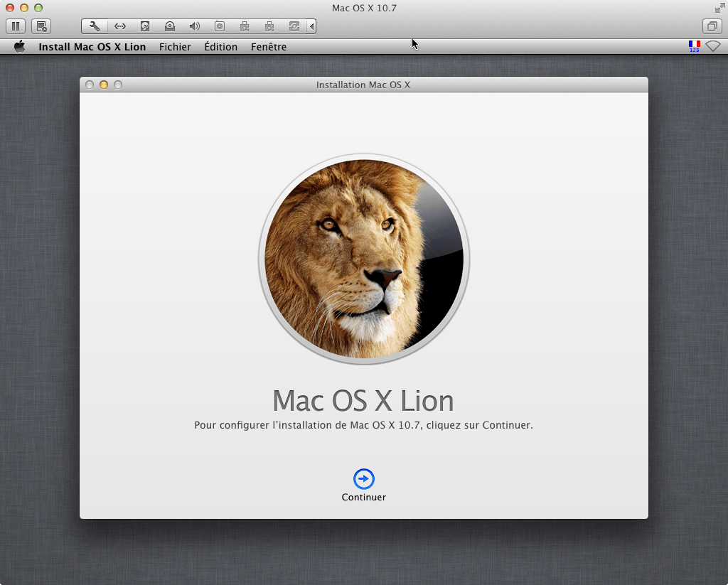Open the snapshots button in the toolbar

tap(41, 26)
